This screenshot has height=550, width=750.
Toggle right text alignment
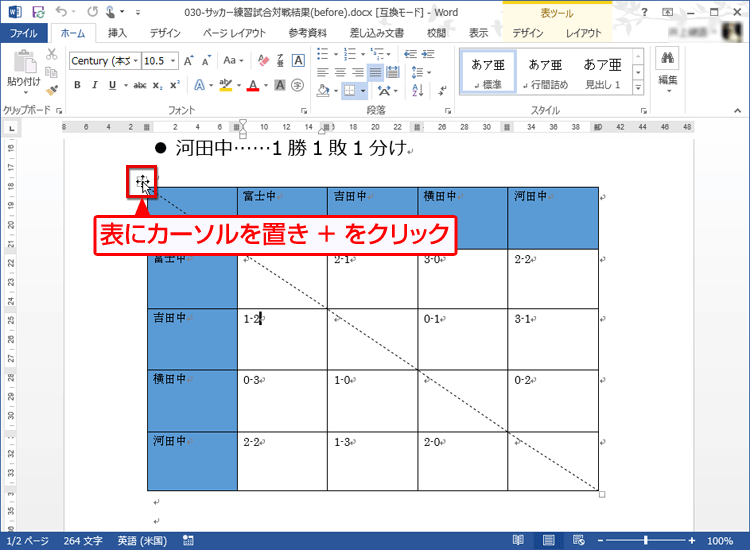(358, 72)
